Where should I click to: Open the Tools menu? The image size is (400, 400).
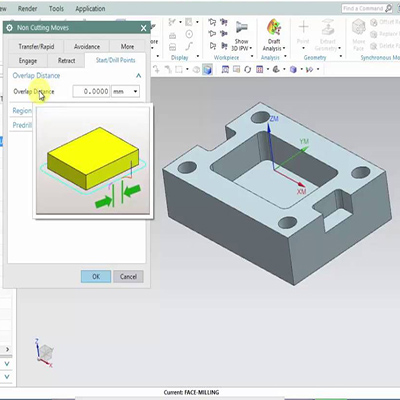tap(56, 9)
